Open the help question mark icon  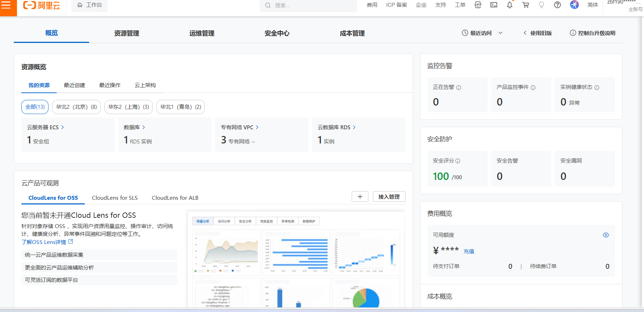coord(557,5)
